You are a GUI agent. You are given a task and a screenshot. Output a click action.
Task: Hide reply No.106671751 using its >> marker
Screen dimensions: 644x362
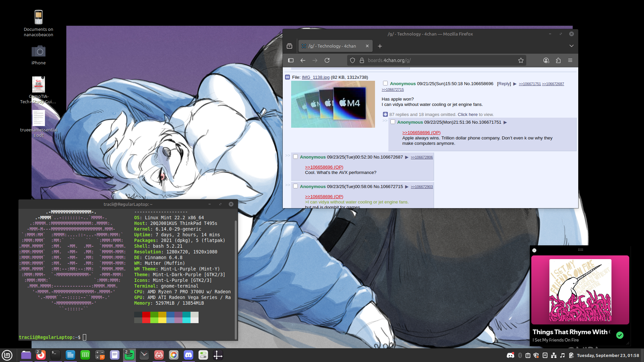(385, 121)
